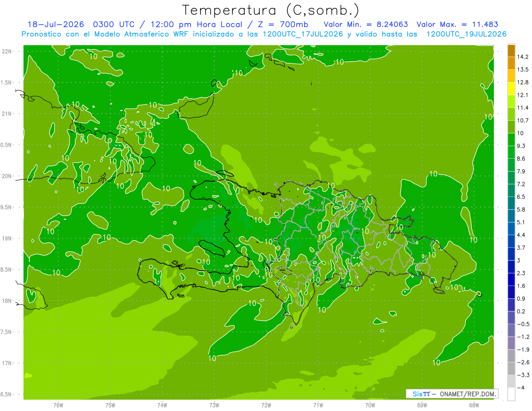Viewport: 532px width, 411px height.
Task: Click the gray colorbar swatch between -3.3 and -2.6
Action: 511,368
